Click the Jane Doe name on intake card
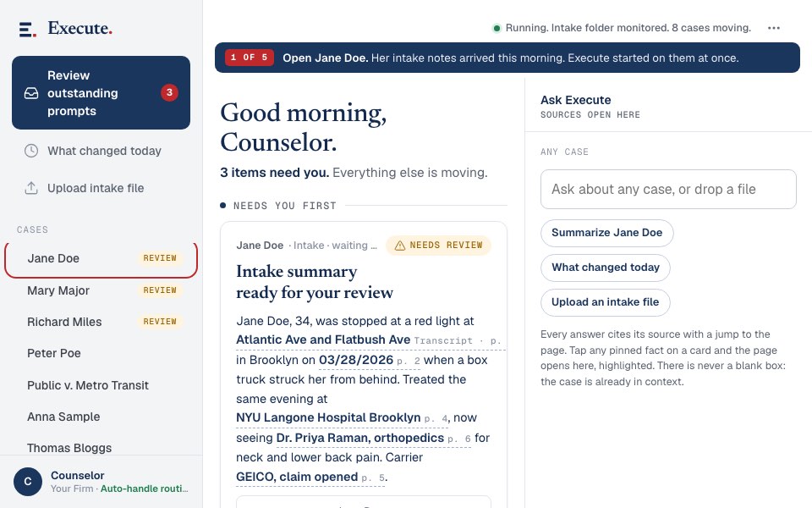 (x=260, y=246)
